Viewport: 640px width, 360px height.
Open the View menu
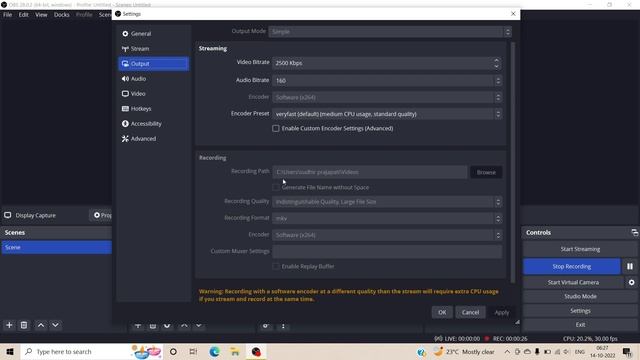coord(41,15)
